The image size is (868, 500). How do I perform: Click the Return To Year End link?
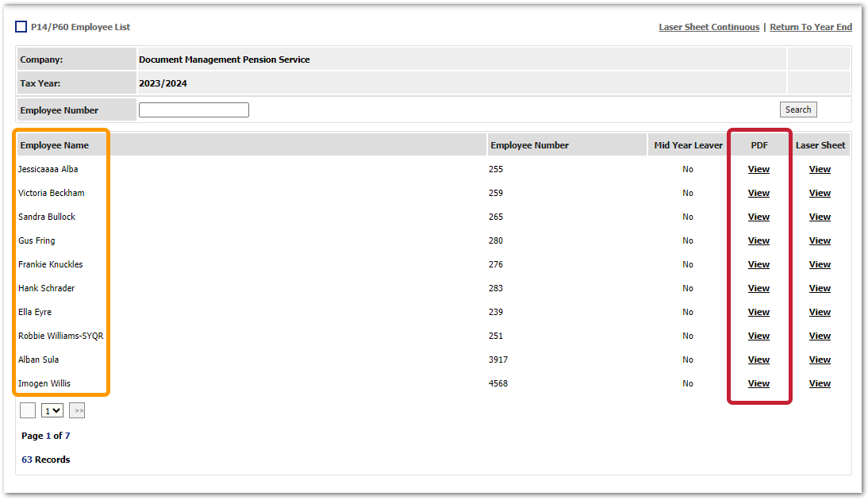(x=811, y=27)
